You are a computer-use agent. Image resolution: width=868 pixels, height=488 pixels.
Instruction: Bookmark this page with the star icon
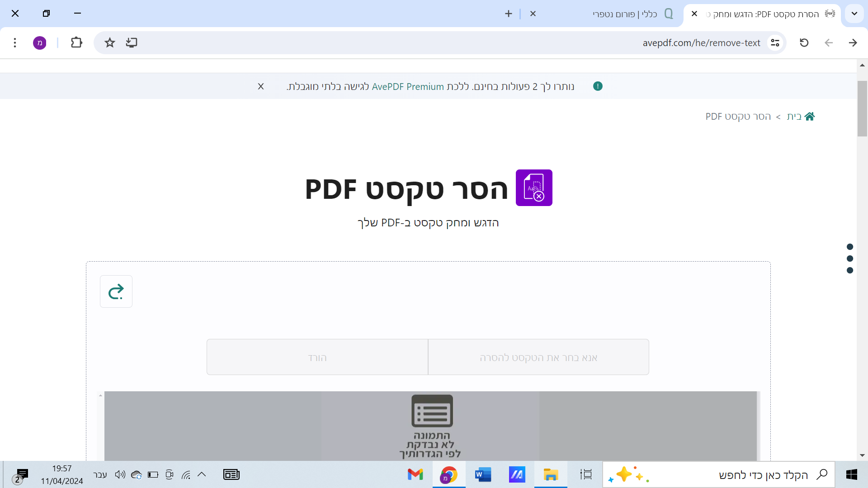[x=110, y=43]
